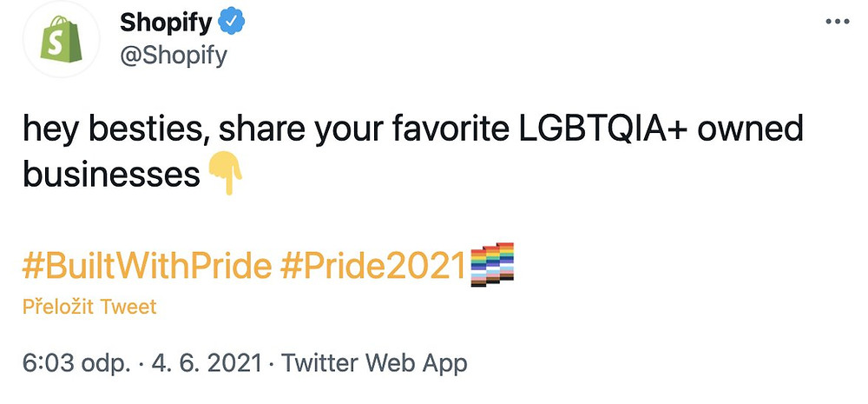Click the 6:03 odp. timestamp
This screenshot has width=868, height=404.
[76, 363]
